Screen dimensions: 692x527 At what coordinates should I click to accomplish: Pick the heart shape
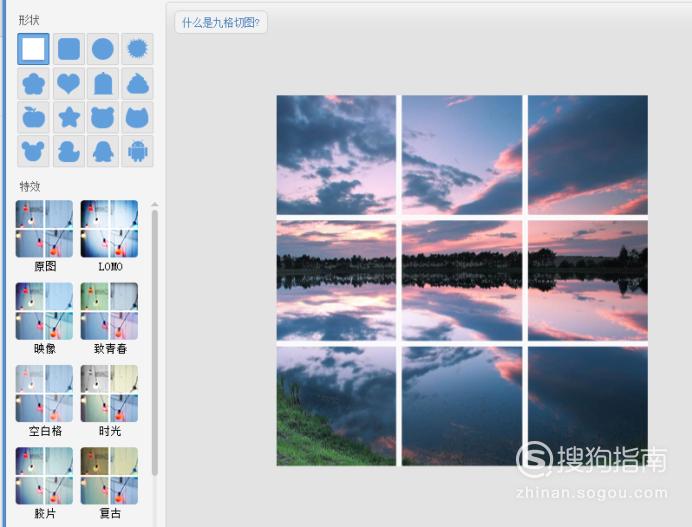tap(69, 83)
